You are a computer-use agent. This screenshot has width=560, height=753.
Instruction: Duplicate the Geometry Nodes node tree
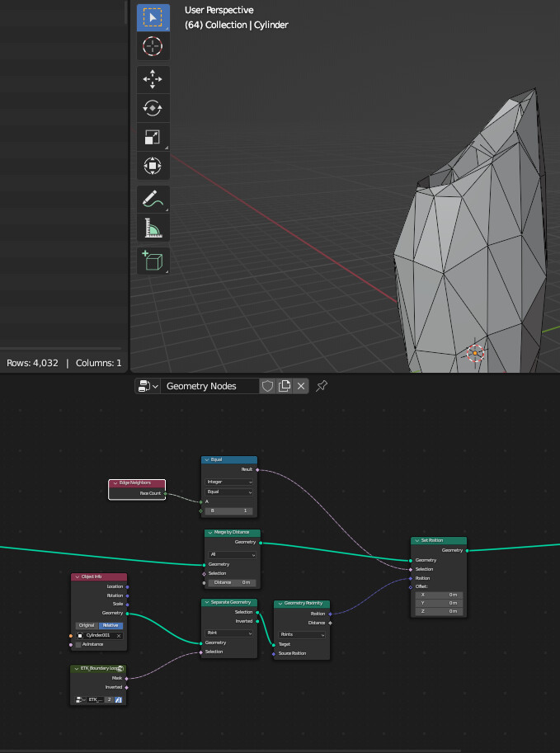pyautogui.click(x=285, y=386)
